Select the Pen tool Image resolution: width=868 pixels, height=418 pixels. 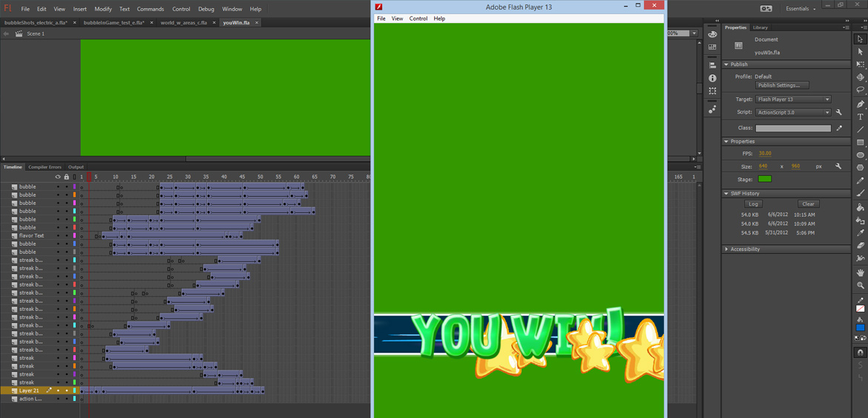point(860,104)
